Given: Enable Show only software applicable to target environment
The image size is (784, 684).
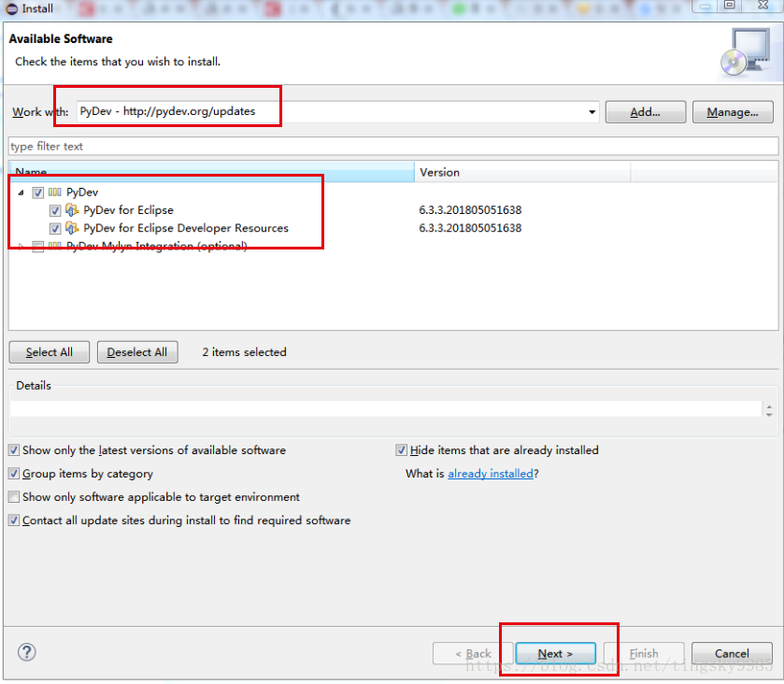Looking at the screenshot, I should tap(14, 497).
